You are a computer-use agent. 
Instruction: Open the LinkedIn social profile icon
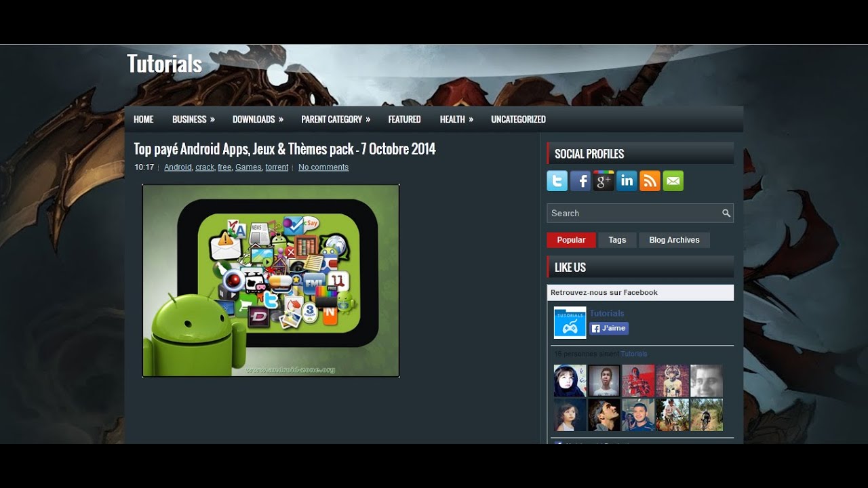(627, 181)
